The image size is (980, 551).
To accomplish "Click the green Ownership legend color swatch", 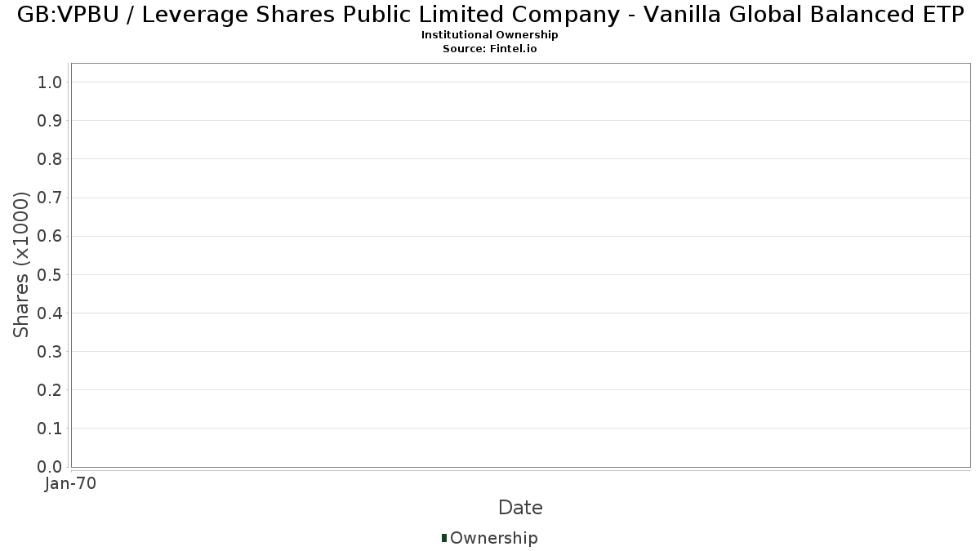I will click(x=444, y=538).
